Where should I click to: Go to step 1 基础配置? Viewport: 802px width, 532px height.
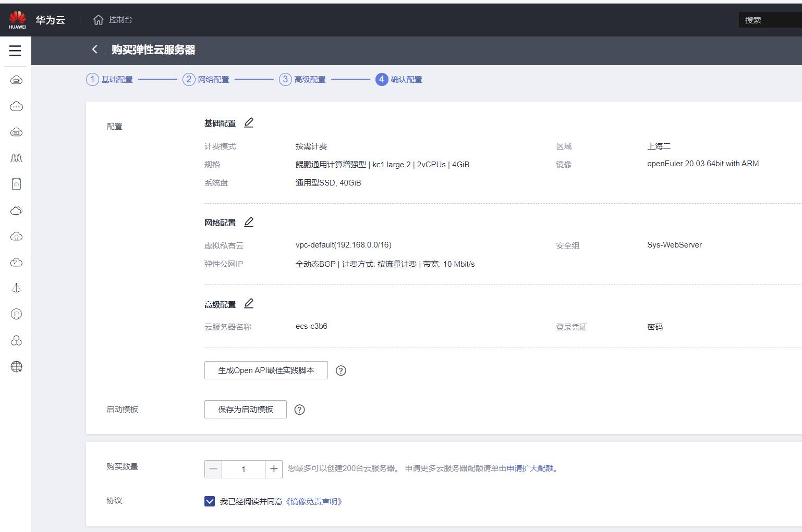[110, 79]
